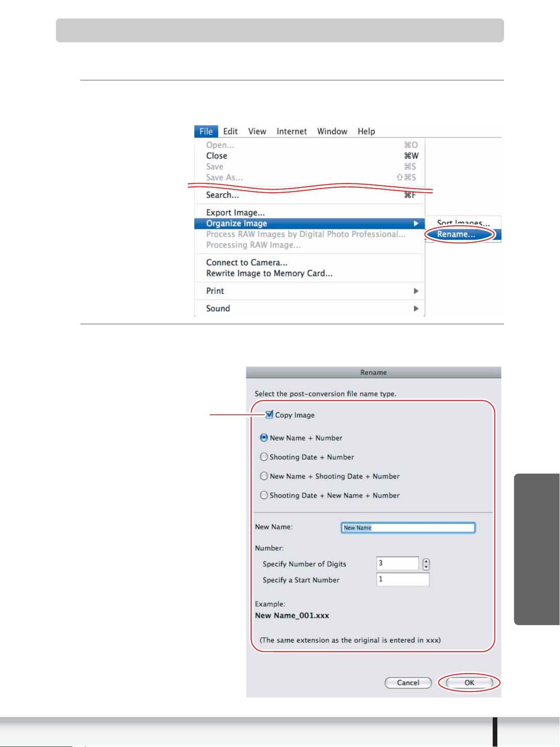
Task: Open the Help menu
Action: [x=366, y=131]
